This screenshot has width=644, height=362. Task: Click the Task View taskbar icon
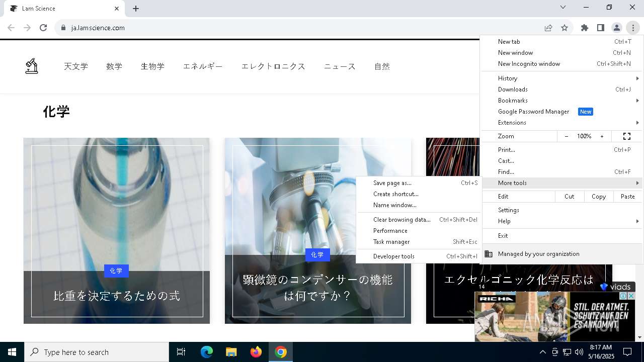click(x=181, y=352)
